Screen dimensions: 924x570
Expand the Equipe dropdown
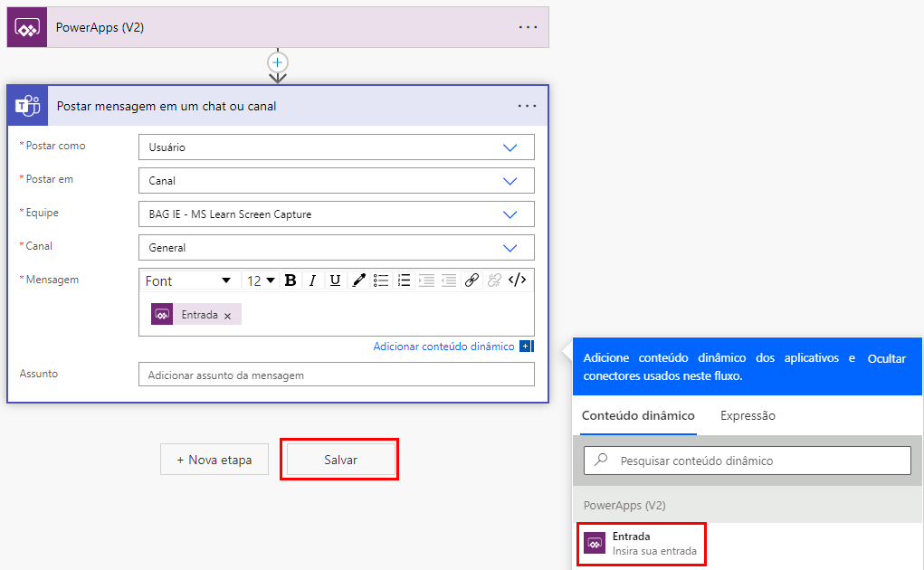510,214
